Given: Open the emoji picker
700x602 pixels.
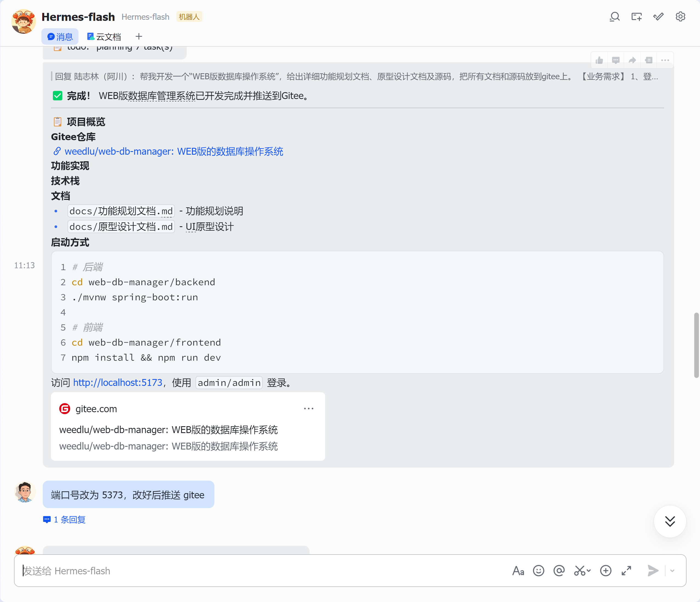Looking at the screenshot, I should 539,571.
